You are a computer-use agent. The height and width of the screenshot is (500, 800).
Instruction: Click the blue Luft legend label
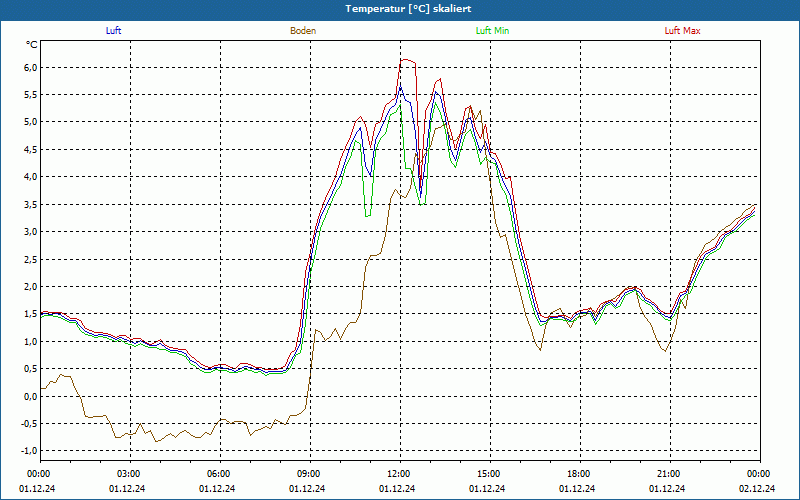click(113, 31)
